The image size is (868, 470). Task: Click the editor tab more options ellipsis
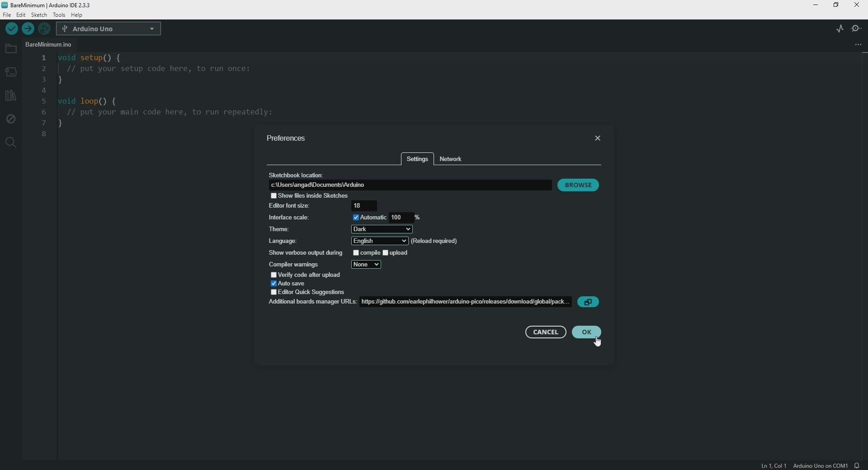[858, 45]
